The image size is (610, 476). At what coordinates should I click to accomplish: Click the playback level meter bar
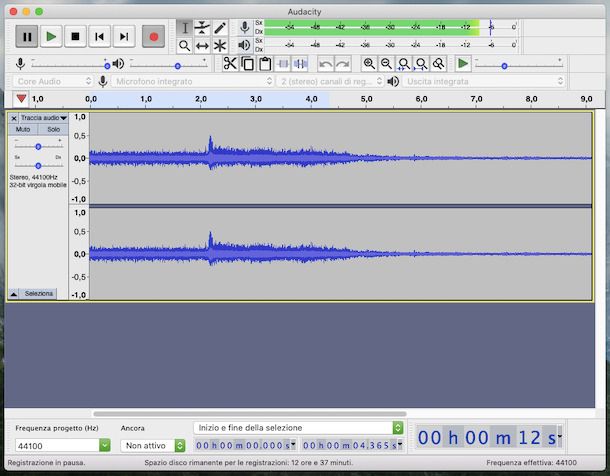click(390, 45)
